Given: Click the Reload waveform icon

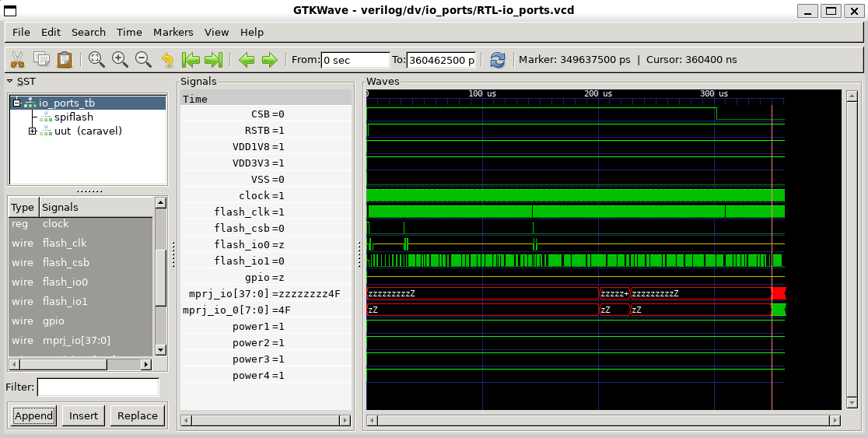Looking at the screenshot, I should [x=498, y=59].
